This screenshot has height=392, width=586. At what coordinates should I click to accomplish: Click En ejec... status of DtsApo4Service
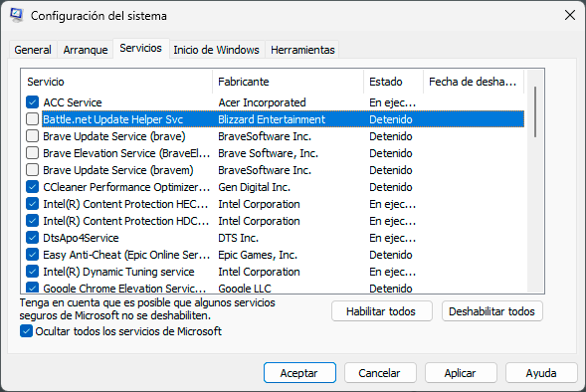point(392,238)
